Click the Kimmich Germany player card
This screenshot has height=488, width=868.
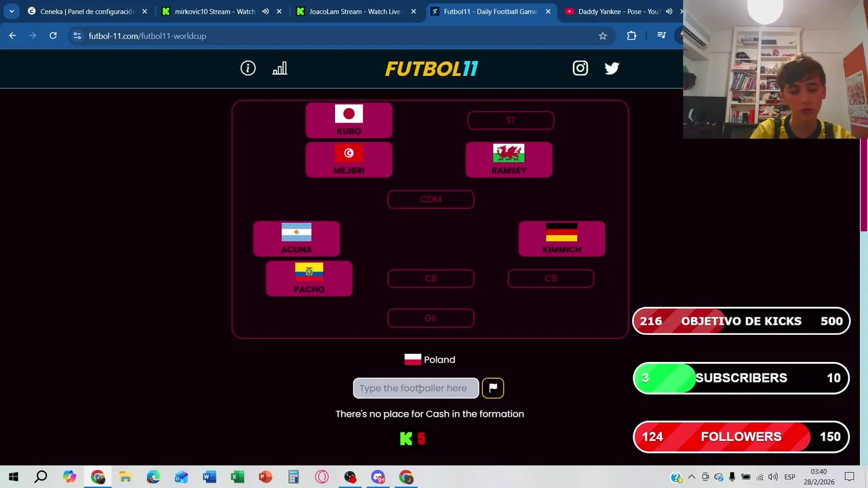pos(561,239)
